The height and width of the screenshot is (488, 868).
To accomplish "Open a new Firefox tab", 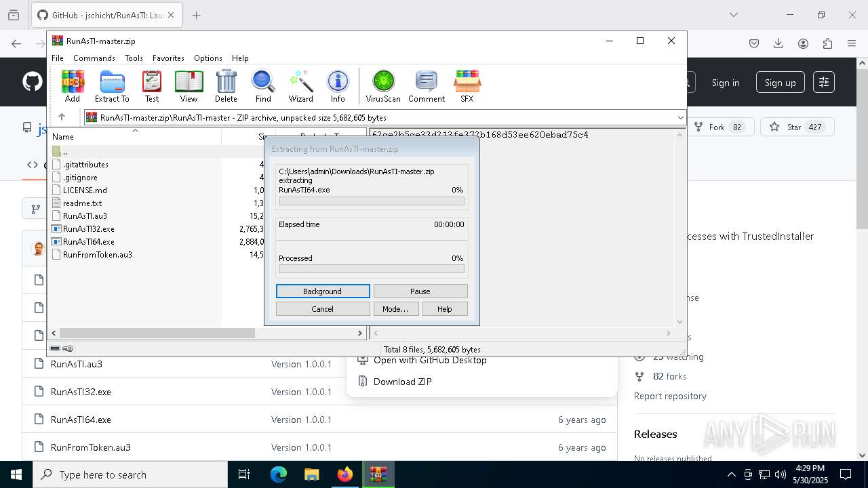I will pos(197,15).
